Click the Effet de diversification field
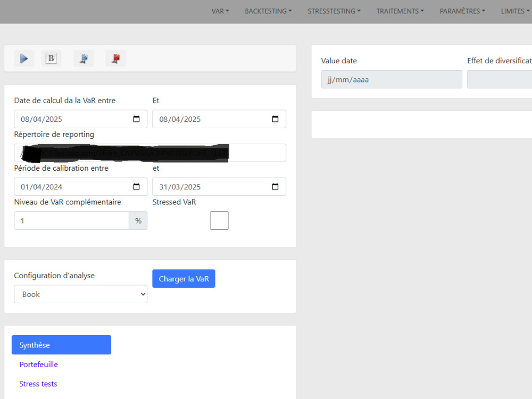This screenshot has width=532, height=399. coord(500,80)
